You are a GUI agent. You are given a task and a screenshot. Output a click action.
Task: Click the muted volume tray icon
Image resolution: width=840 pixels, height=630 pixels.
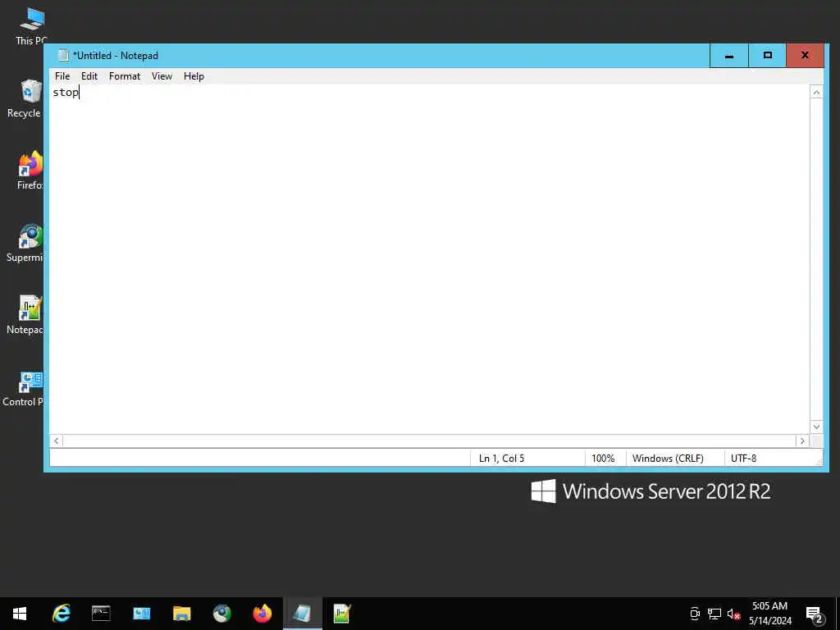tap(733, 614)
